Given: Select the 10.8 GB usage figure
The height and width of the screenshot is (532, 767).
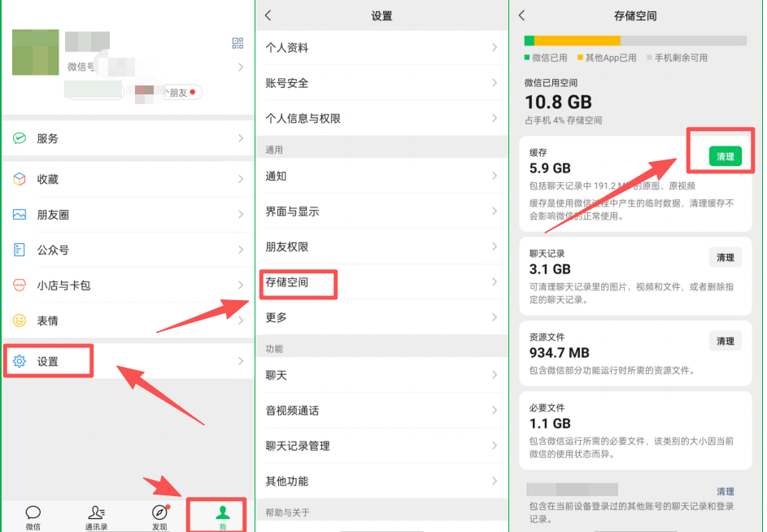Looking at the screenshot, I should pos(558,102).
